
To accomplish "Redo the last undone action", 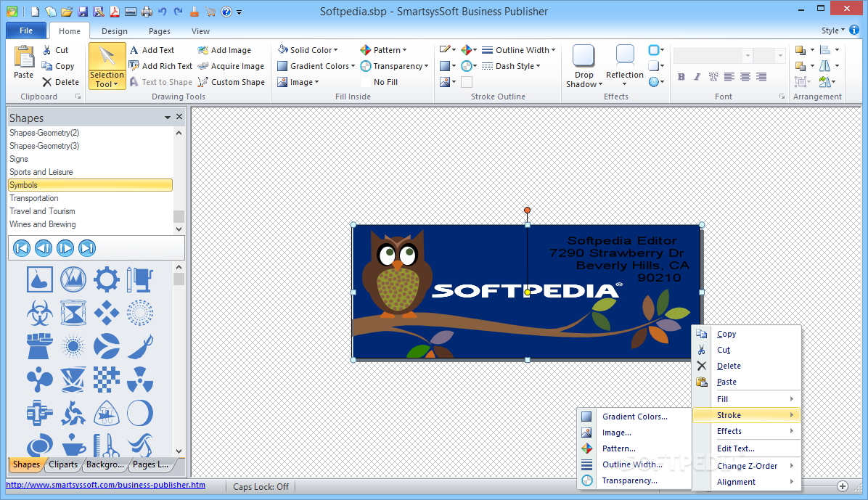I will coord(179,11).
